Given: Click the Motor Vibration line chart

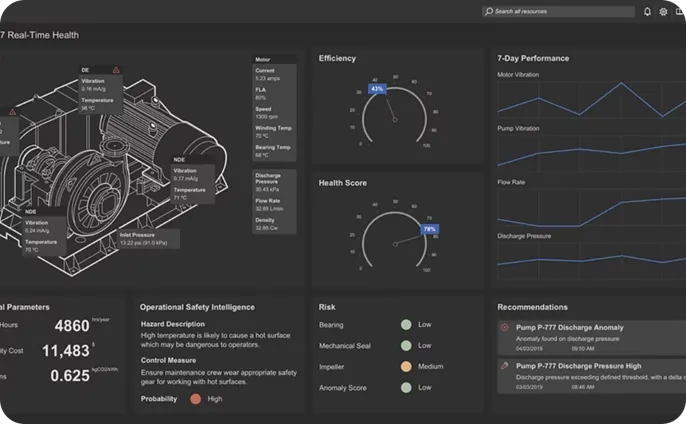Looking at the screenshot, I should pos(592,100).
